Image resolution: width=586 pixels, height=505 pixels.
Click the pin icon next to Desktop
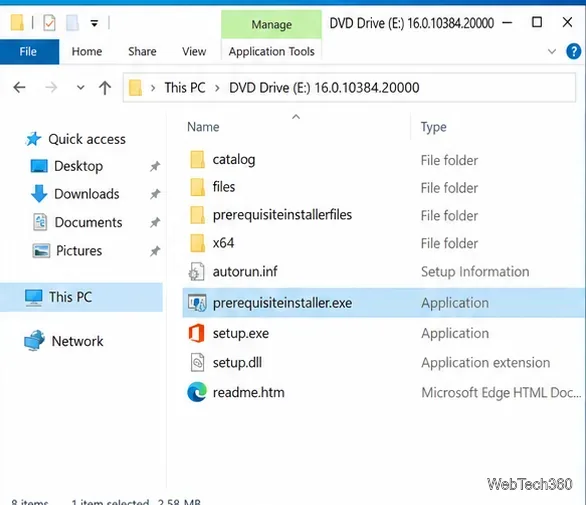[x=155, y=166]
